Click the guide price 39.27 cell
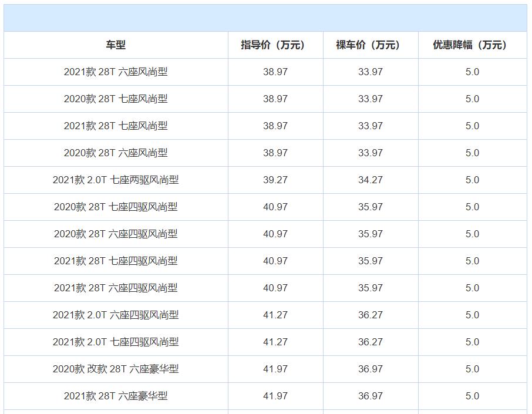532x414 pixels. [x=275, y=180]
